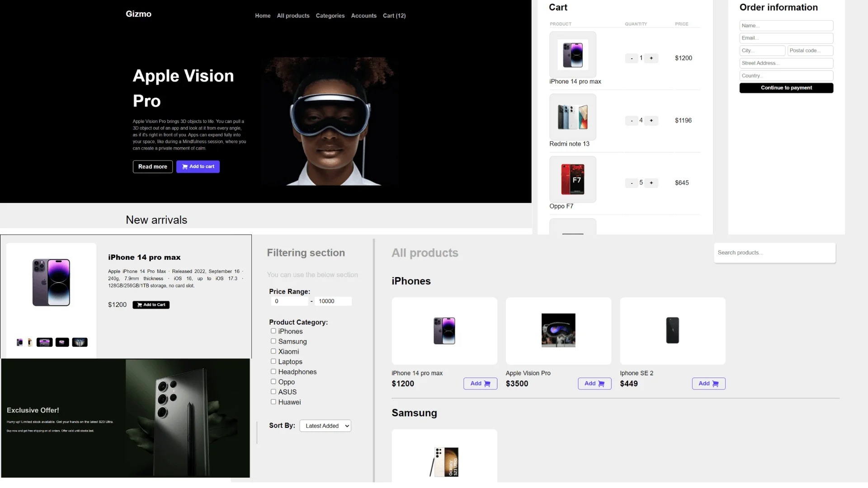Click the Exclusive Offer S23 Ultra banner
Image resolution: width=868 pixels, height=488 pixels.
126,418
